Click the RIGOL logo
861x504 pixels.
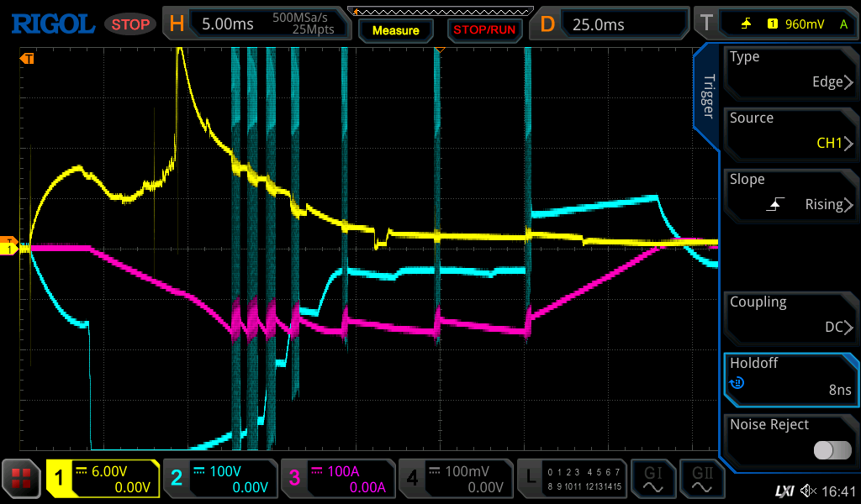[52, 24]
